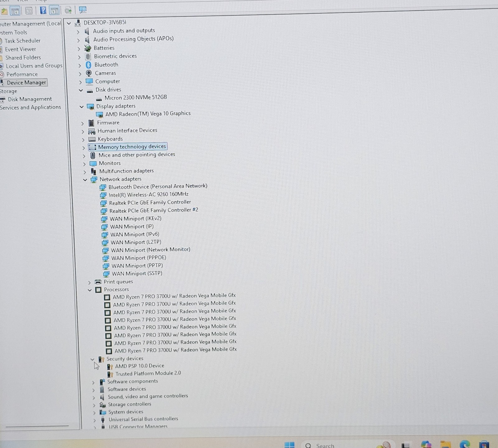
Task: Select Device Manager in the left pane
Action: tap(26, 82)
